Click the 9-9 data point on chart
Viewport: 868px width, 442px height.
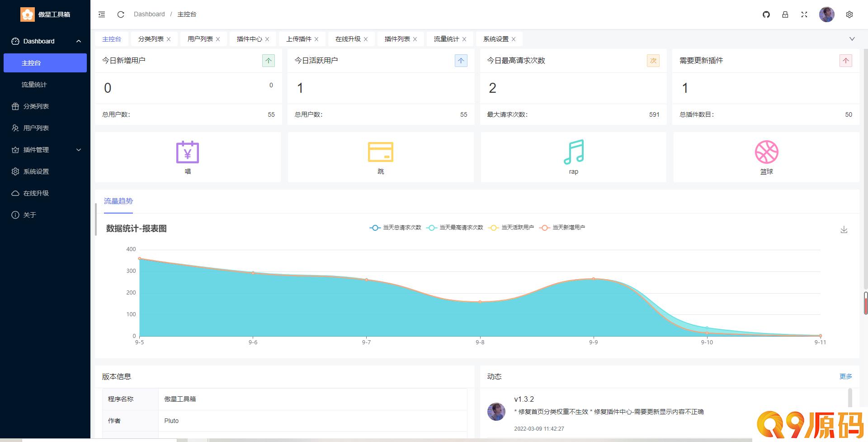tap(594, 279)
